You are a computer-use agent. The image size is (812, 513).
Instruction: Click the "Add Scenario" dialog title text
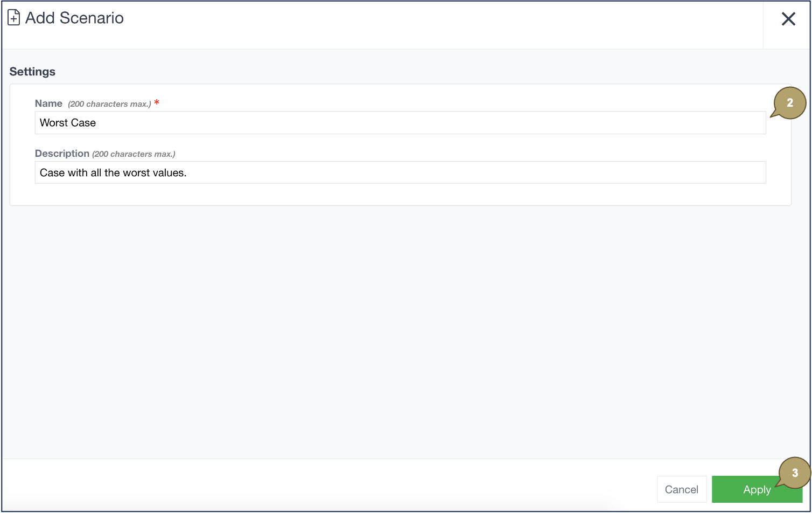coord(74,18)
